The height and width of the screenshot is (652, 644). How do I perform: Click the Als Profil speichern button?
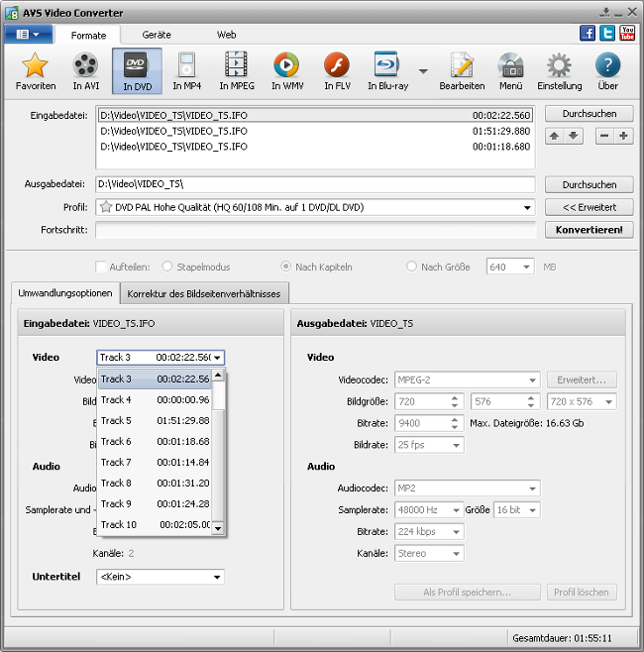point(468,593)
